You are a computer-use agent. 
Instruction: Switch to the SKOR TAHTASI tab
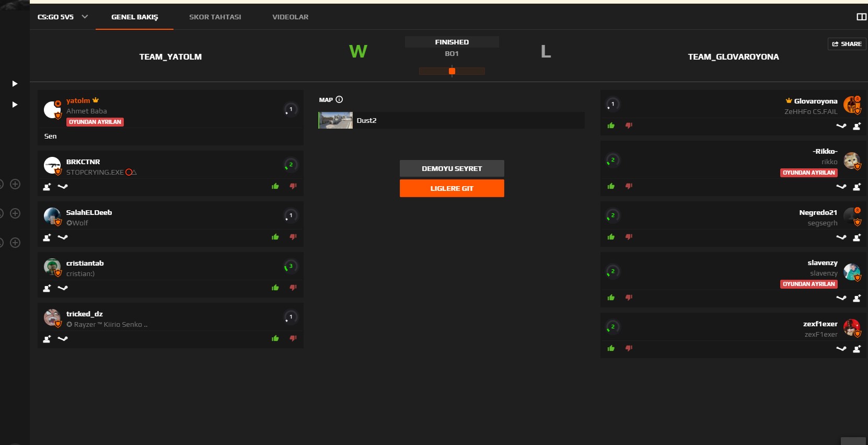pos(215,17)
